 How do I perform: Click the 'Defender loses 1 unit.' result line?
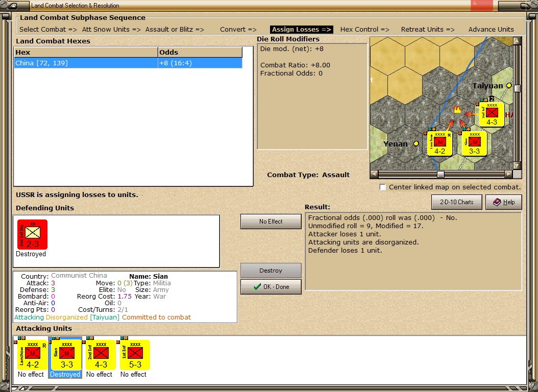point(345,250)
